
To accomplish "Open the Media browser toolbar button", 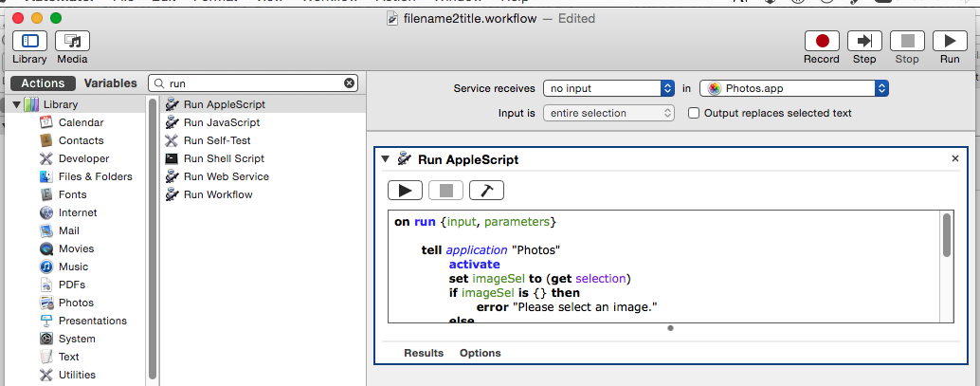I will point(72,42).
